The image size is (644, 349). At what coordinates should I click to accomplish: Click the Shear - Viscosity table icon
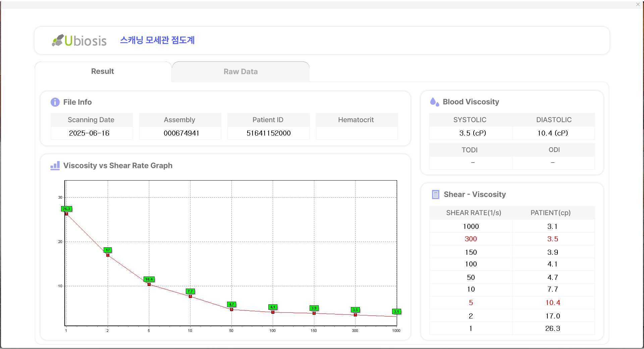coord(435,195)
